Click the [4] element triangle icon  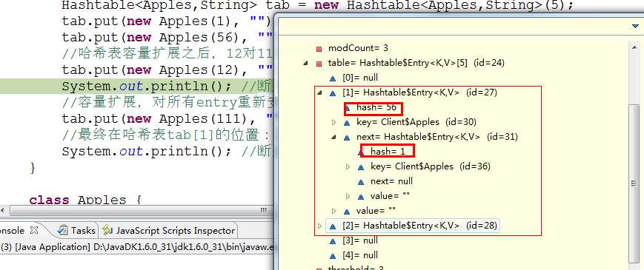click(x=333, y=255)
